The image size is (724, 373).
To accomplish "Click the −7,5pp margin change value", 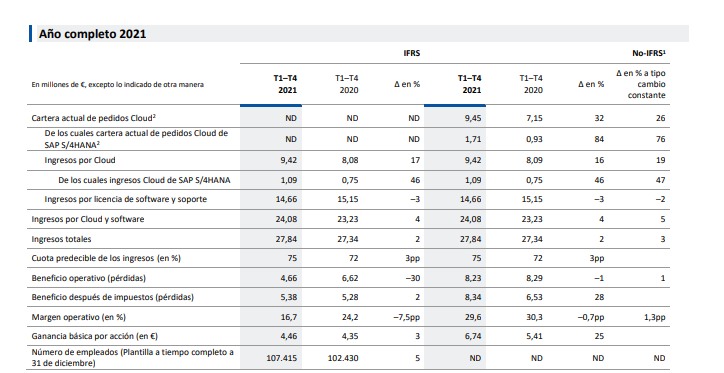I will (x=406, y=317).
